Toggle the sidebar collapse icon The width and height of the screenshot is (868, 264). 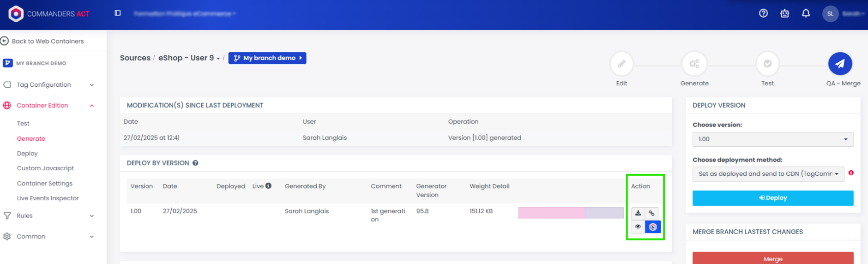[118, 13]
